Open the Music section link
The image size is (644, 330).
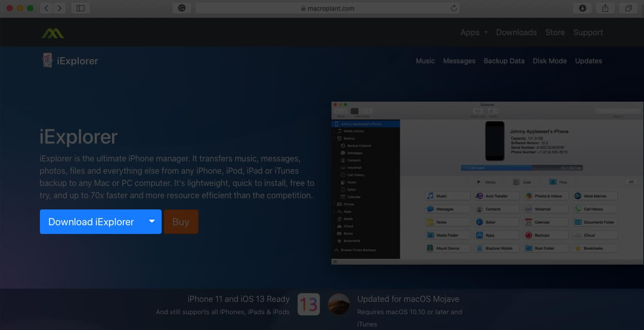(425, 61)
